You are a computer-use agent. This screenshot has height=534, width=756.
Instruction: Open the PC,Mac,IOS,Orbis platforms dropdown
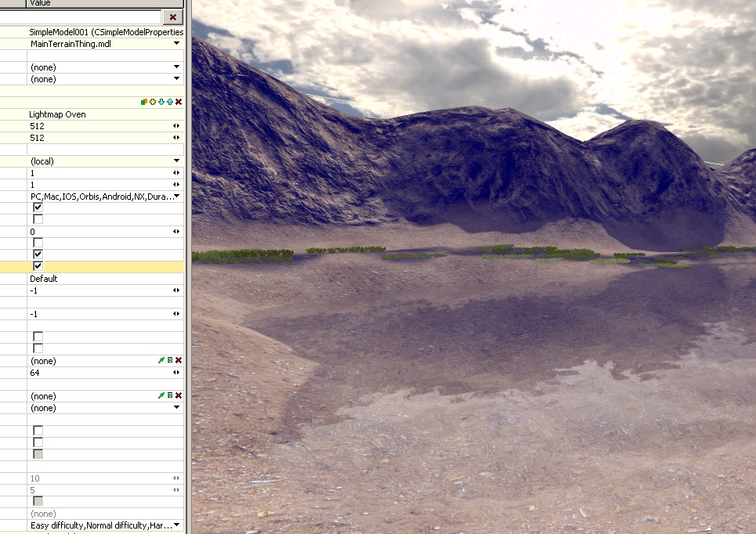click(176, 197)
